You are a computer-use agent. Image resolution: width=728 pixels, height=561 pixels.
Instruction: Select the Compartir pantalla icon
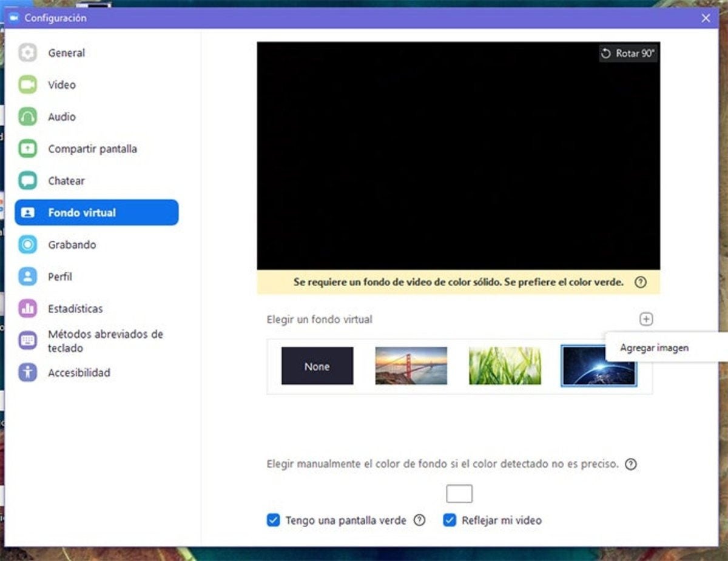(27, 149)
